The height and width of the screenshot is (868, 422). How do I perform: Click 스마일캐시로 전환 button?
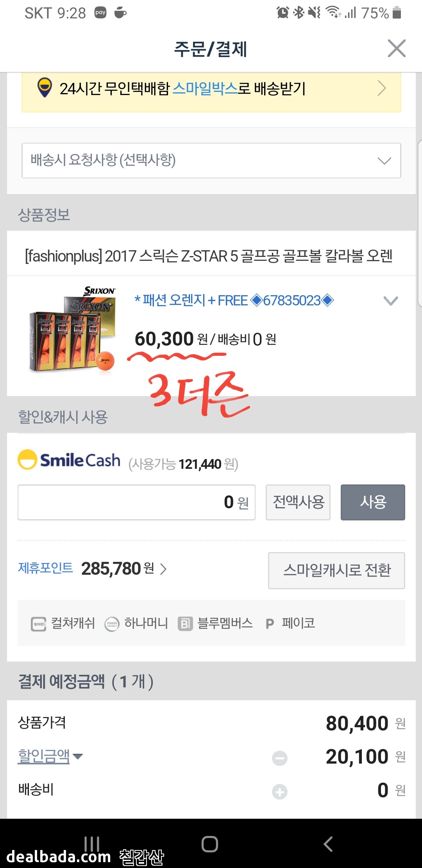[336, 570]
